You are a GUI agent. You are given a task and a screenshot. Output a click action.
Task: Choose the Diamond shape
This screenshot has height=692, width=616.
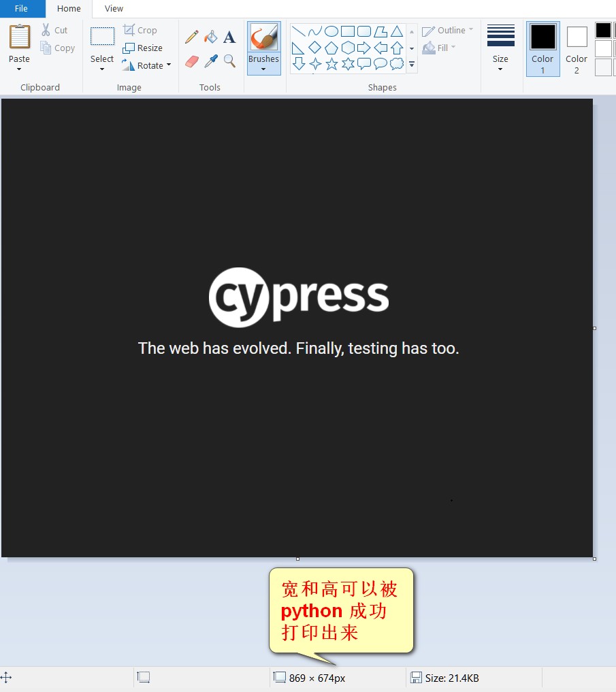(x=315, y=48)
